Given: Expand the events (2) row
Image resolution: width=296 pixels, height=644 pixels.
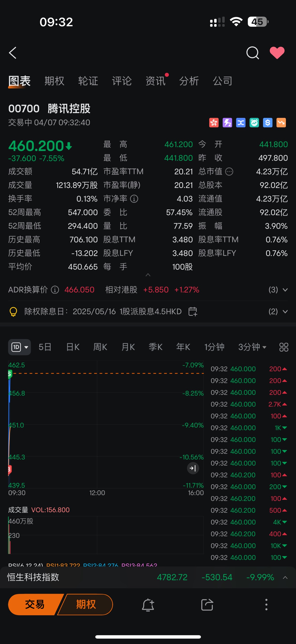Looking at the screenshot, I should pos(278,312).
